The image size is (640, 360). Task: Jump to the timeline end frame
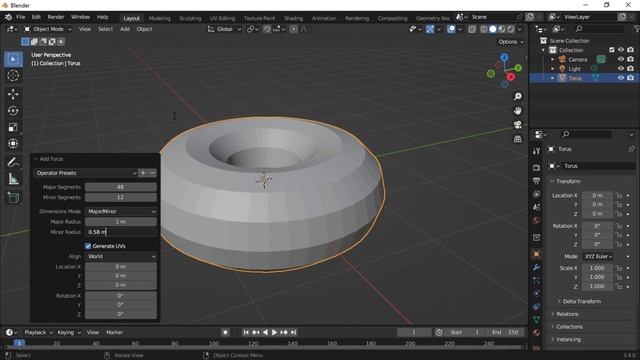pyautogui.click(x=293, y=332)
